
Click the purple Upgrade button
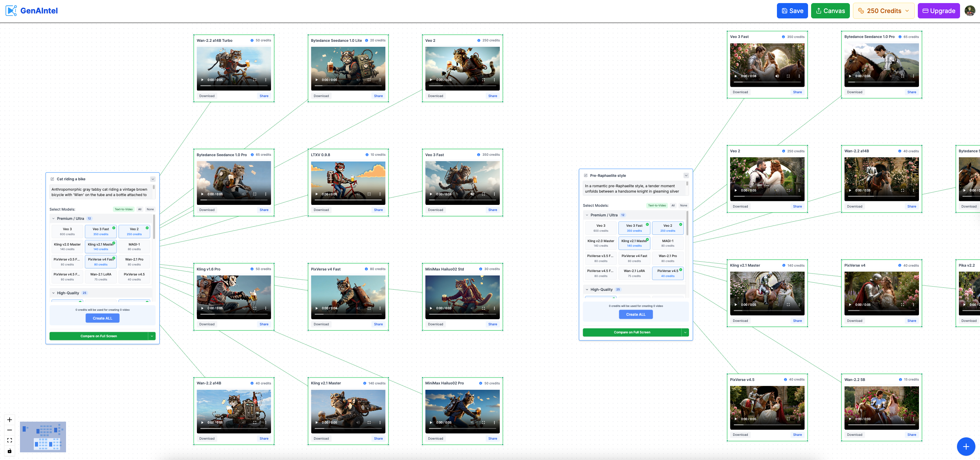pos(939,11)
